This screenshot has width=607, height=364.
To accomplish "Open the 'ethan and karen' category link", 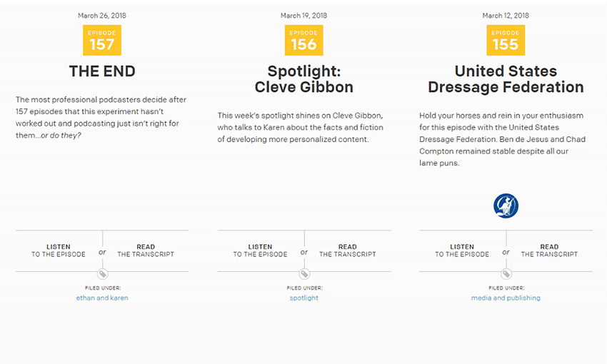I will (102, 298).
